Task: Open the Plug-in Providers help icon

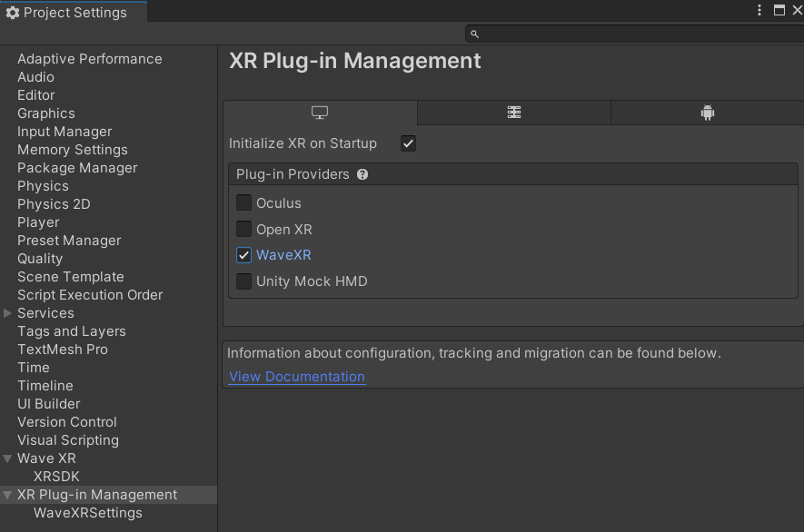Action: point(362,173)
